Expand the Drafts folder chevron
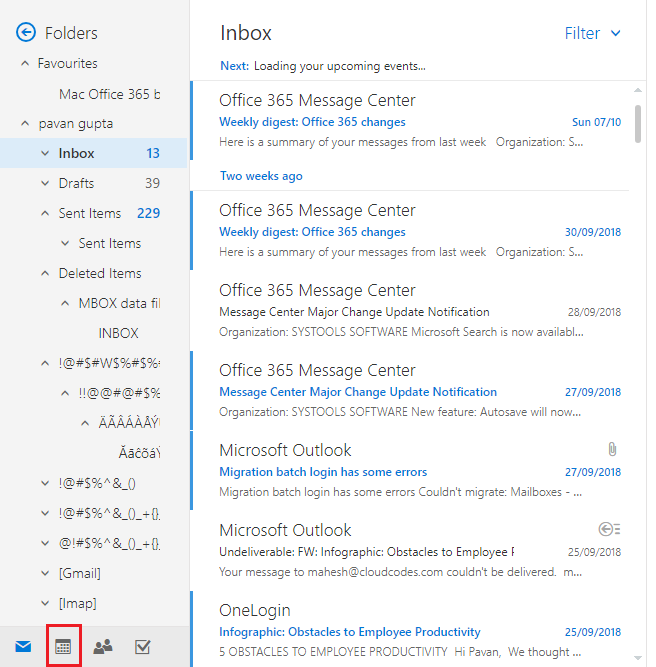656x667 pixels. point(45,183)
